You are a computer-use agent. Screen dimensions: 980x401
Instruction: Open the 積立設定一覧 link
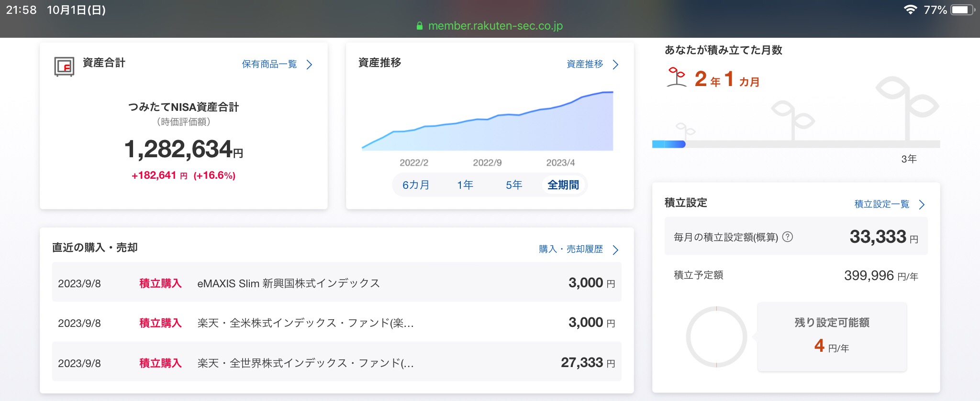click(881, 204)
